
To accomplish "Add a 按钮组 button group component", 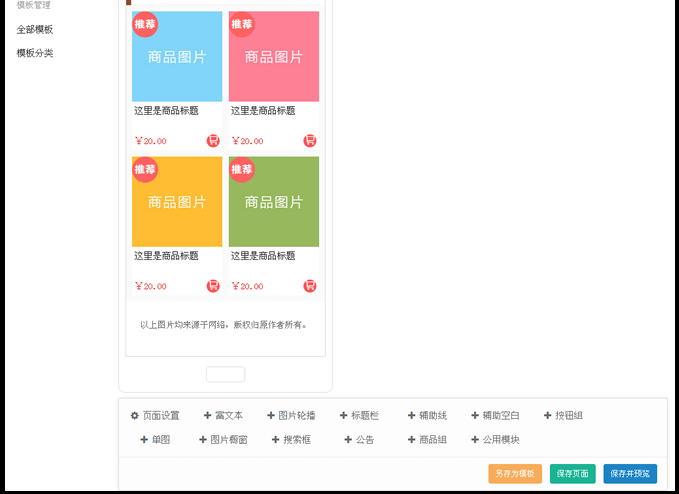I will 563,415.
